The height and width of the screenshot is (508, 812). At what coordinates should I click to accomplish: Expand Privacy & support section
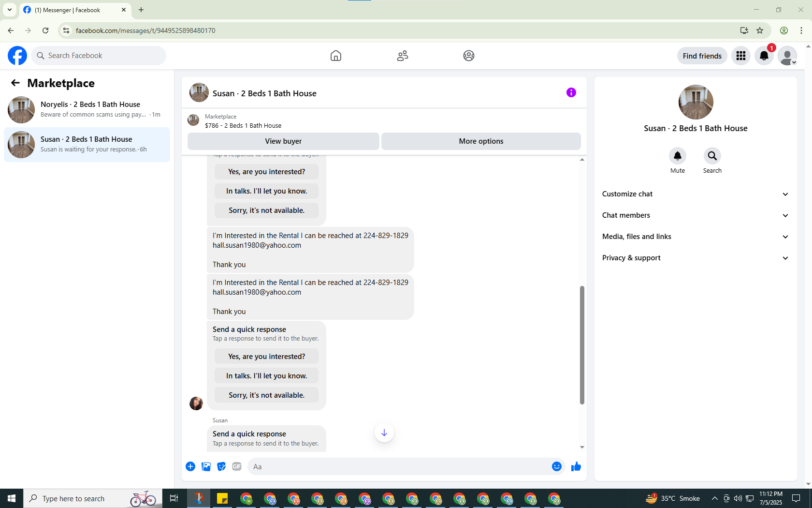pos(696,258)
